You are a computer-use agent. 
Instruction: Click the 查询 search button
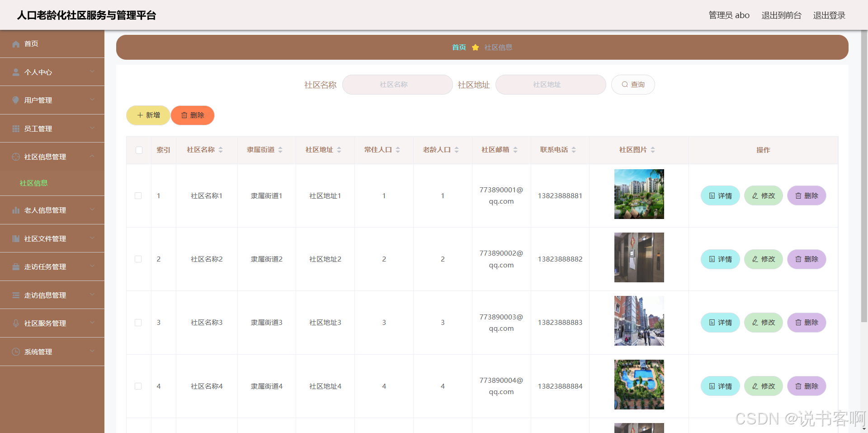pos(633,85)
